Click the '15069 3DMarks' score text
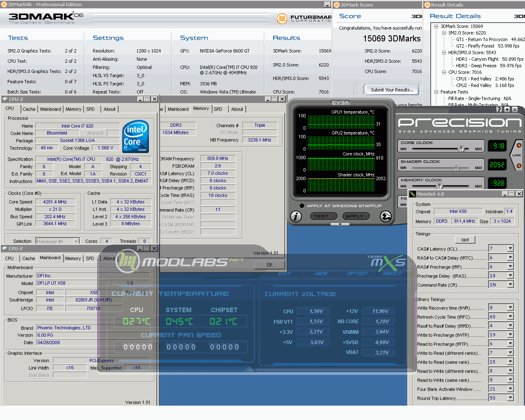This screenshot has height=420, width=525. [x=392, y=39]
